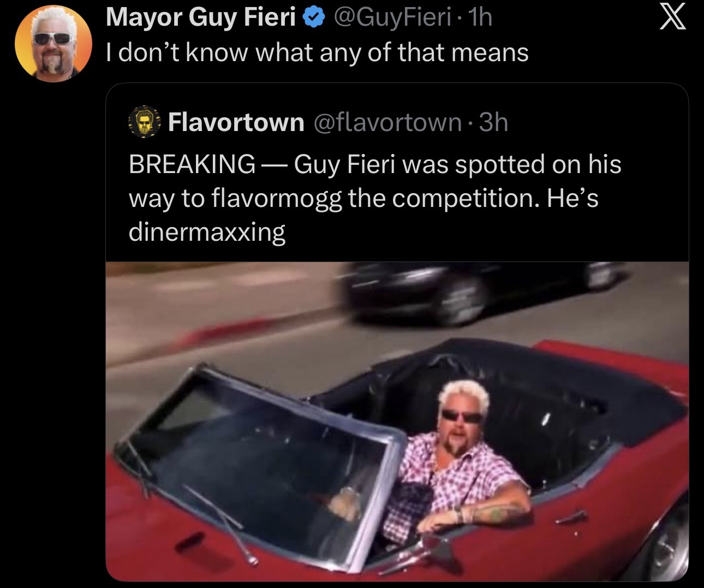Select the reply text 'I don't know what any of that means'
This screenshot has height=588, width=704.
[317, 53]
